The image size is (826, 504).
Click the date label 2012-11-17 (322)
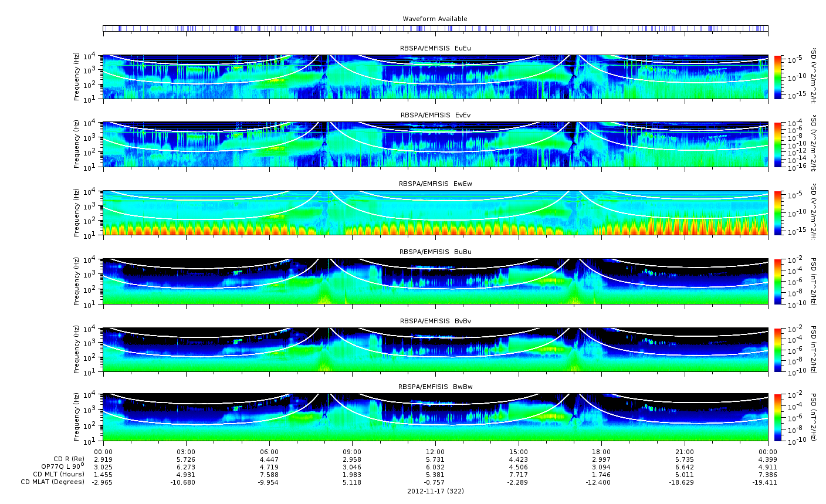[x=435, y=491]
